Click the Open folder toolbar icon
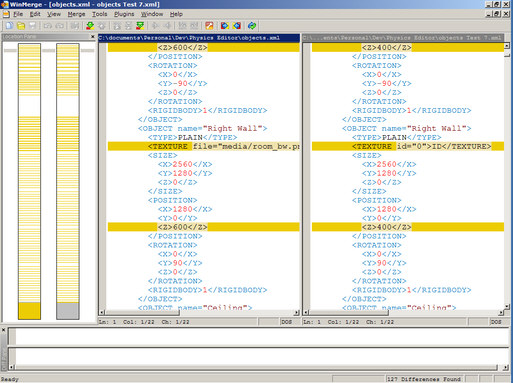This screenshot has height=383, width=513. tap(21, 26)
